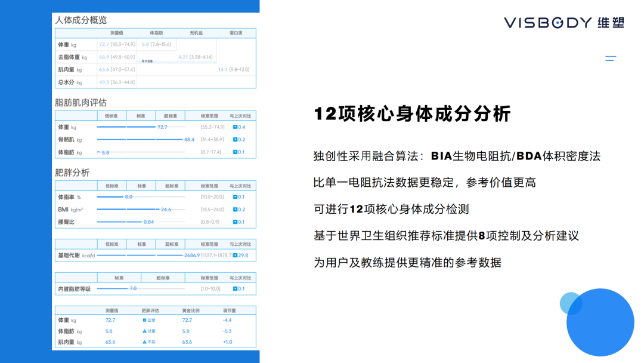Click the warning triangle beside 过量 for 体脂肪
644x363 pixels.
(x=144, y=331)
